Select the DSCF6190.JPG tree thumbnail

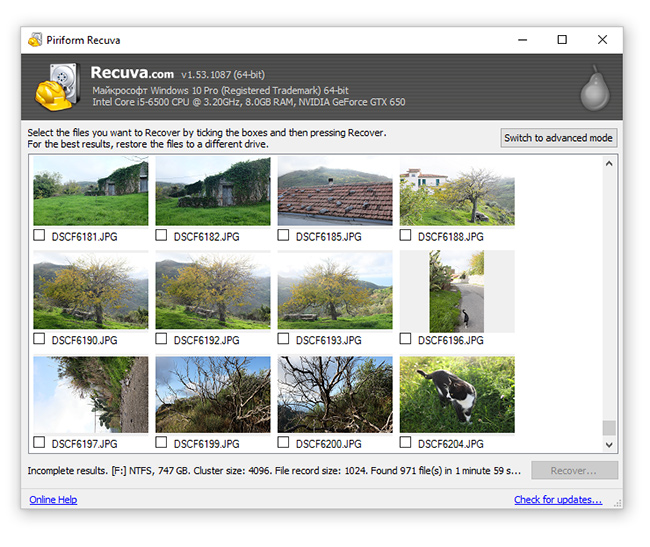pos(91,290)
